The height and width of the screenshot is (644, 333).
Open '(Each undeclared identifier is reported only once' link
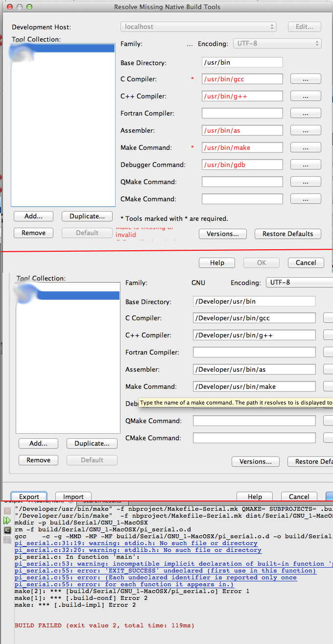point(156,577)
